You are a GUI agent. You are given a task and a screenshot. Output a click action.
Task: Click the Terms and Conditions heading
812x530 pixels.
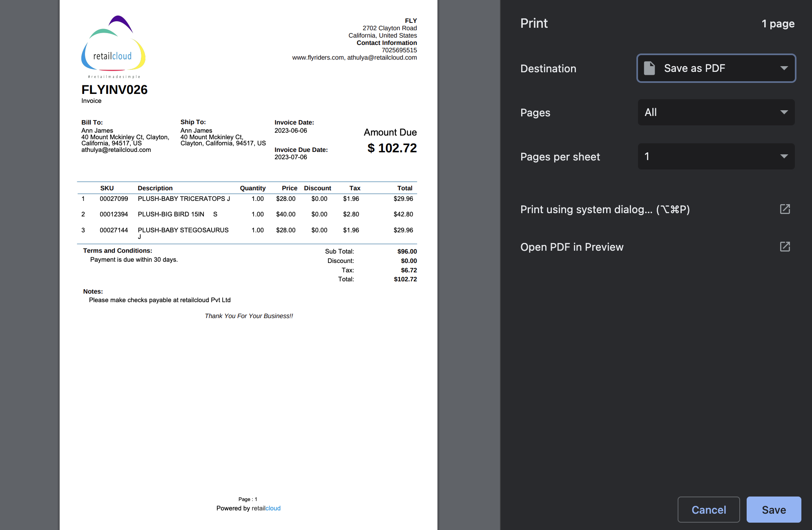[x=118, y=251]
